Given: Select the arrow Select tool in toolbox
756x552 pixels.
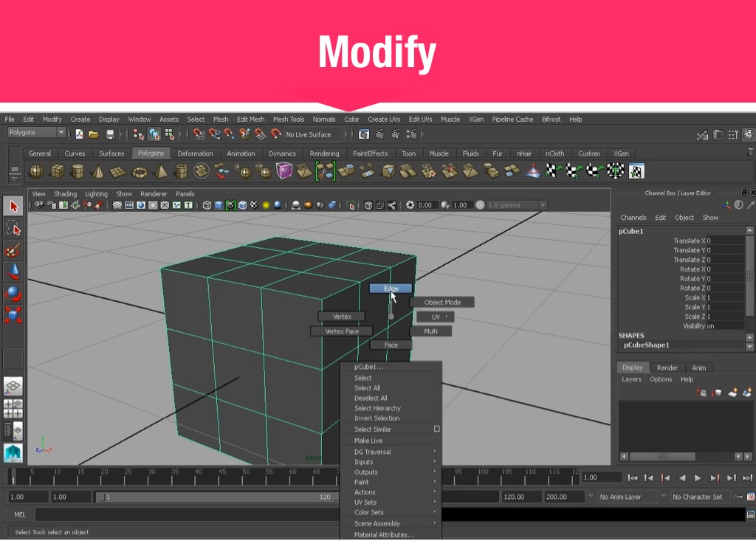Looking at the screenshot, I should (x=13, y=205).
